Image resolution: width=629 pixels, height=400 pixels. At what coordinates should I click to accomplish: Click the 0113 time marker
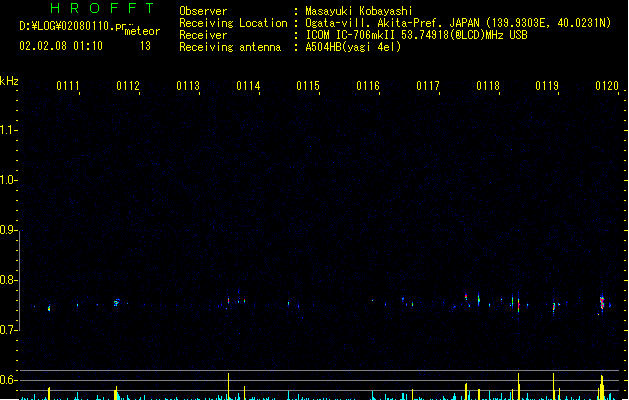coord(188,86)
